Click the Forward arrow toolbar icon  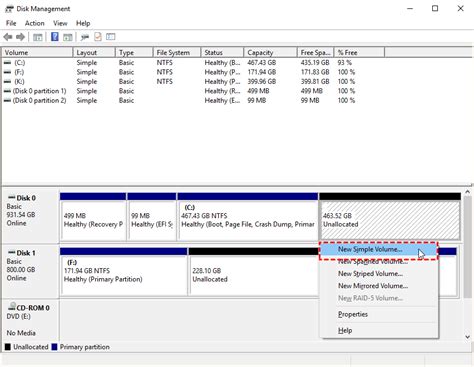(x=20, y=37)
